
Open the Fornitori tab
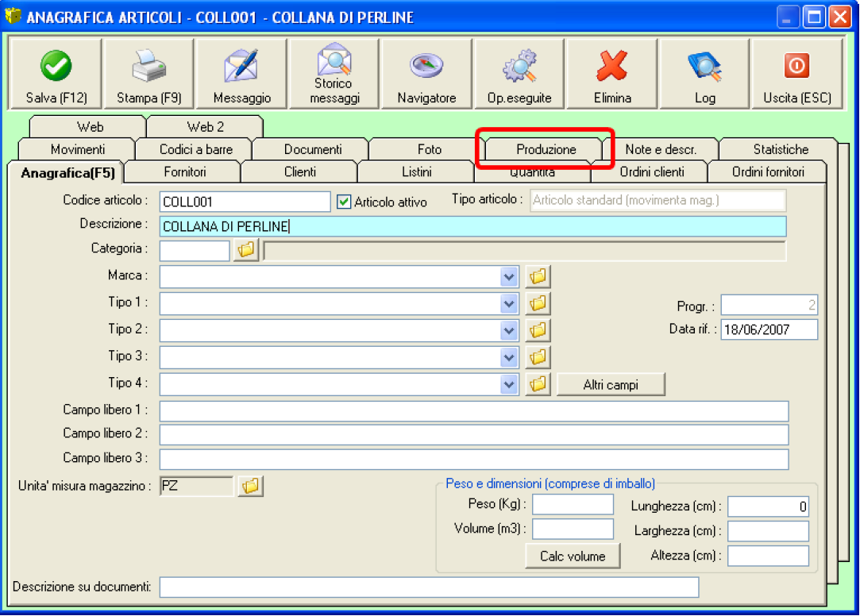click(184, 171)
